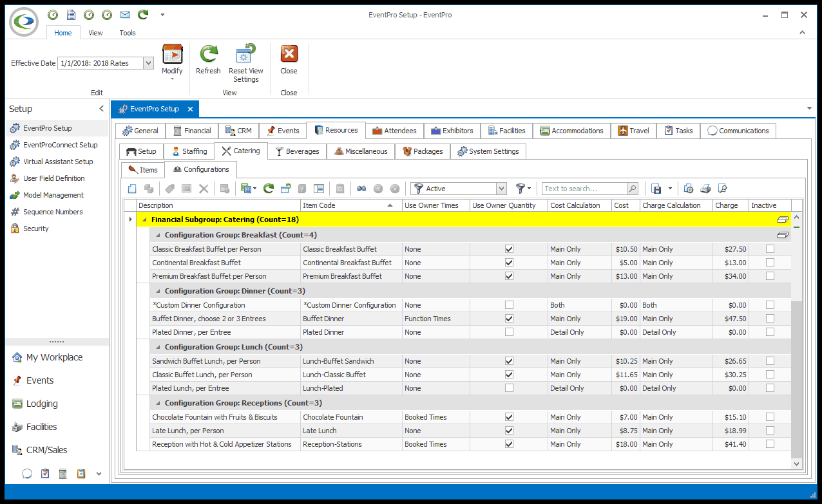The height and width of the screenshot is (504, 822).
Task: Open the Accommodations setup tab
Action: click(x=571, y=131)
